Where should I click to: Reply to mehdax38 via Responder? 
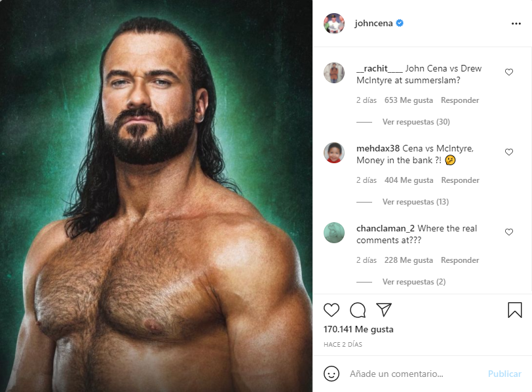[x=459, y=180]
